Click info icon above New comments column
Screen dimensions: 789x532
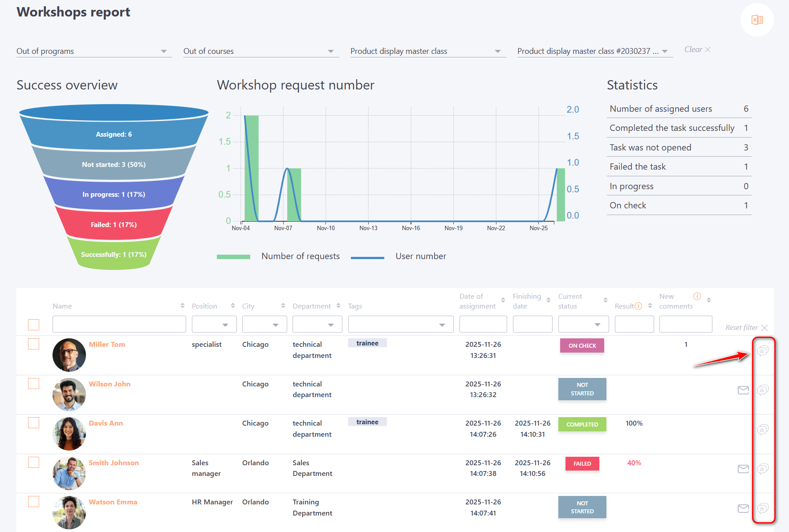[697, 296]
